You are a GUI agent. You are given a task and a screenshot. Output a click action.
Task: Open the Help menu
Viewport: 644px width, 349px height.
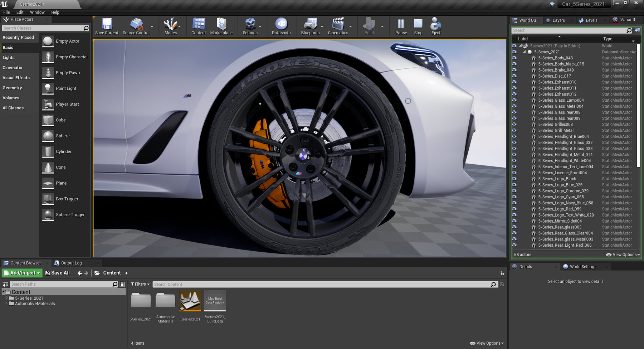click(55, 12)
